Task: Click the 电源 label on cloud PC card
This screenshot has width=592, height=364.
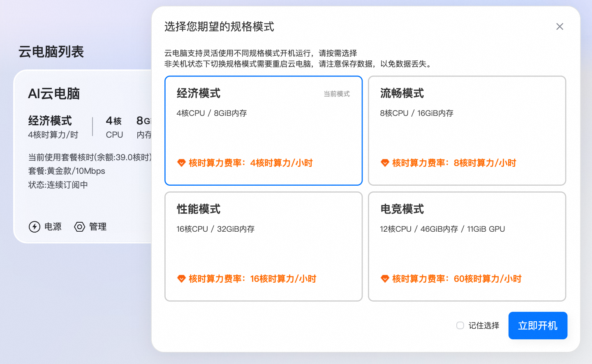Action: click(x=53, y=227)
